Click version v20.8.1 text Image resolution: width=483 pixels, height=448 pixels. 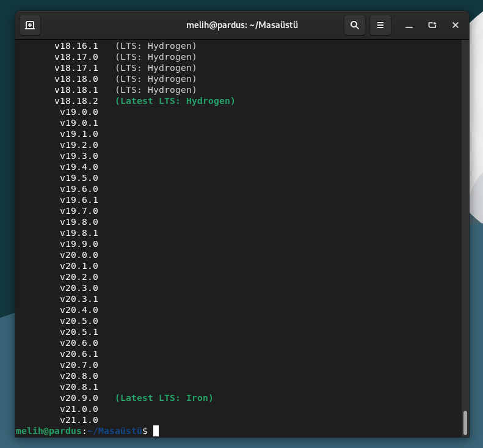pyautogui.click(x=79, y=387)
